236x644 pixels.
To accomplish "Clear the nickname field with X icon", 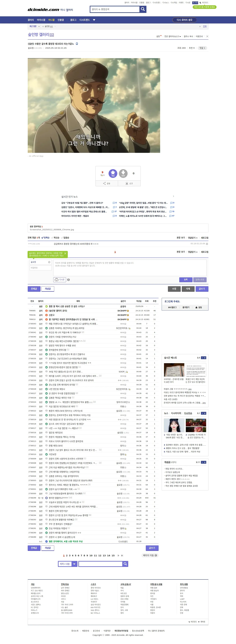I will pyautogui.click(x=49, y=262).
